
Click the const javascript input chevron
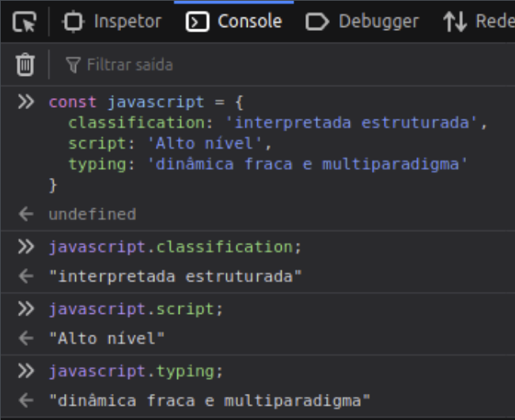coord(26,102)
